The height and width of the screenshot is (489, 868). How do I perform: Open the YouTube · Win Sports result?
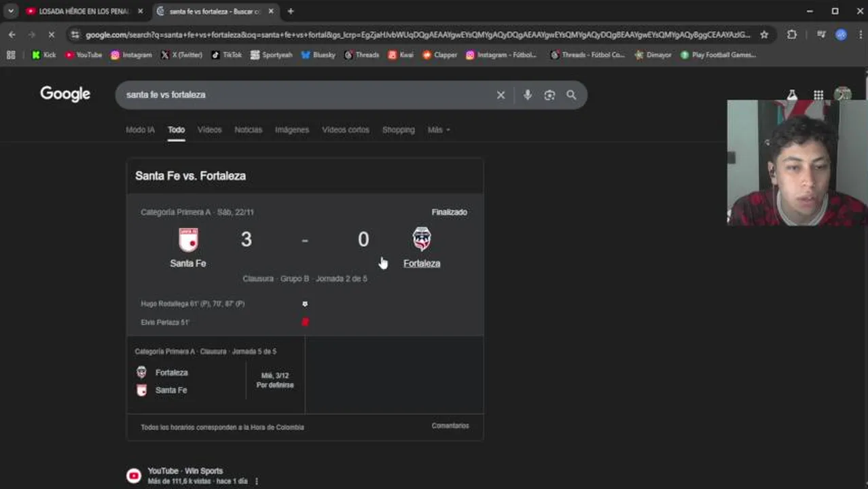pos(185,471)
